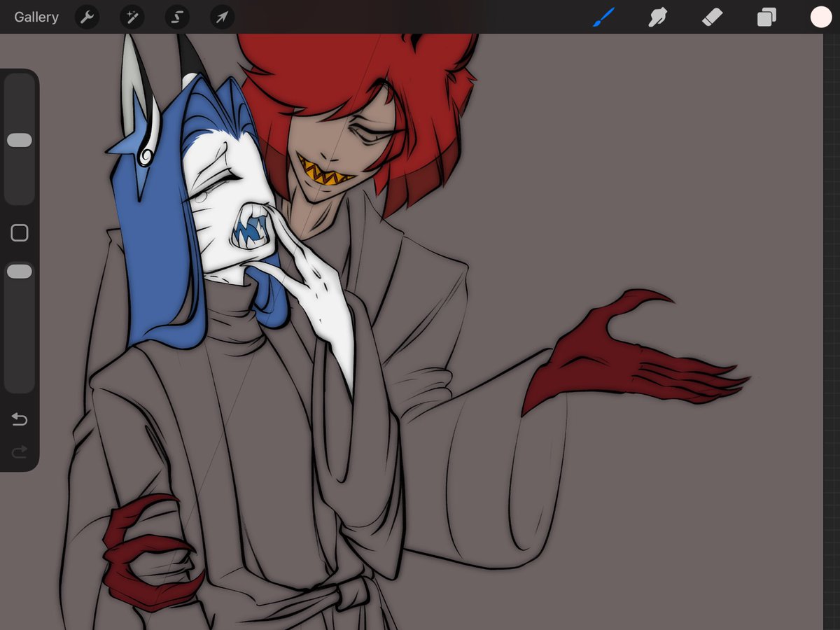Viewport: 840px width, 630px height.
Task: Open the Actions wrench menu
Action: 87,17
